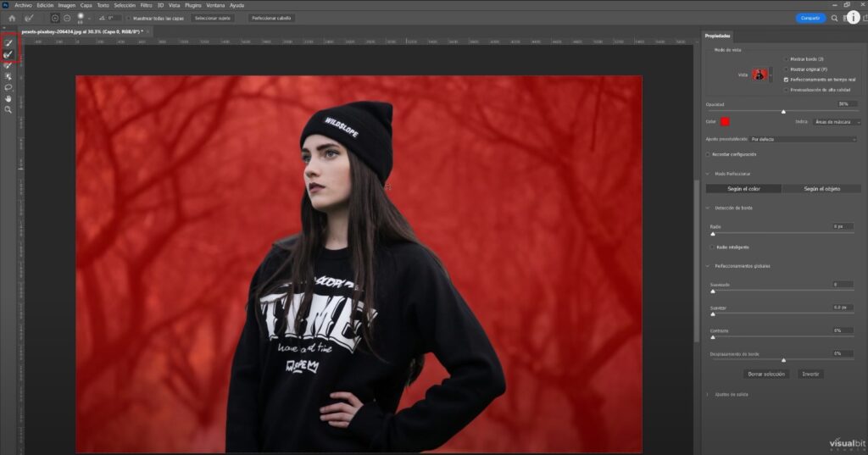Select the Refine Edge Brush tool
This screenshot has width=868, height=455.
click(x=8, y=54)
